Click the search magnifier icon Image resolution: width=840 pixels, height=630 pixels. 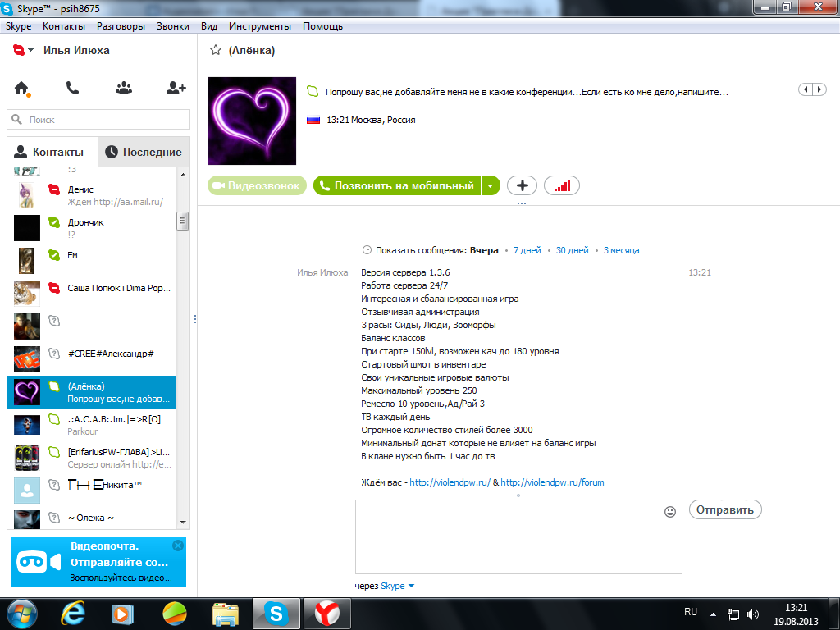(x=17, y=119)
